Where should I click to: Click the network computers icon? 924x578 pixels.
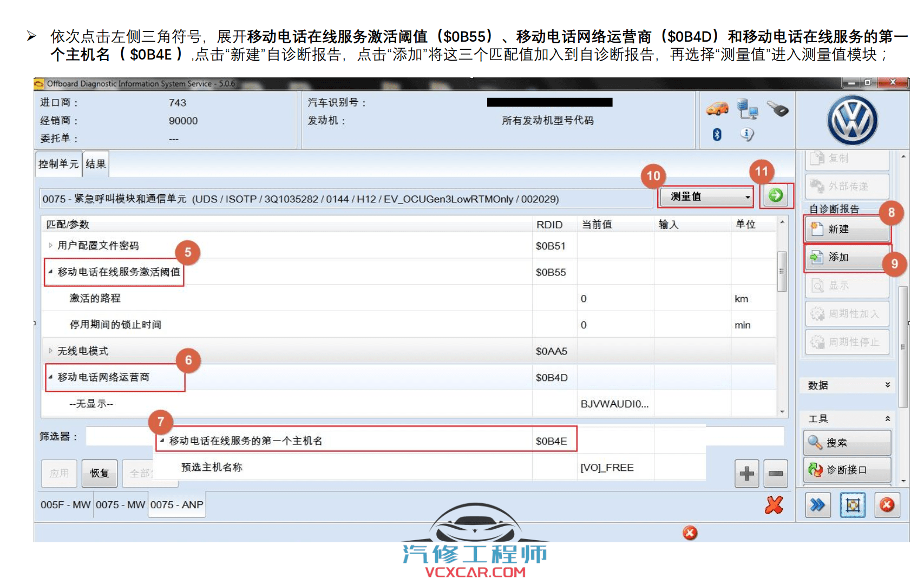tap(747, 109)
